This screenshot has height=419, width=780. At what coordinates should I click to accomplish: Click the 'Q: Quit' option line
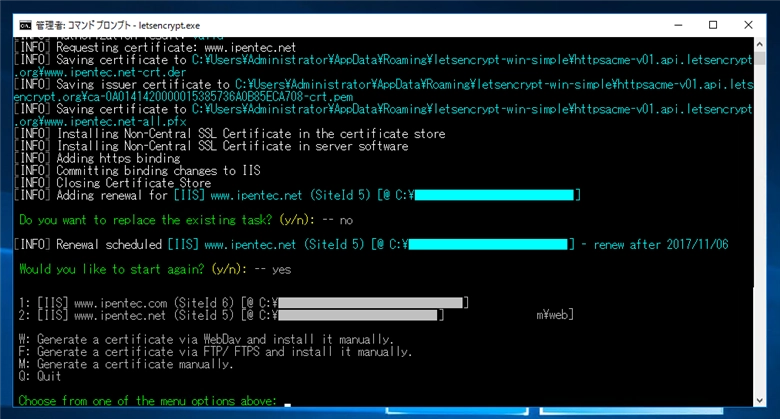[x=40, y=377]
